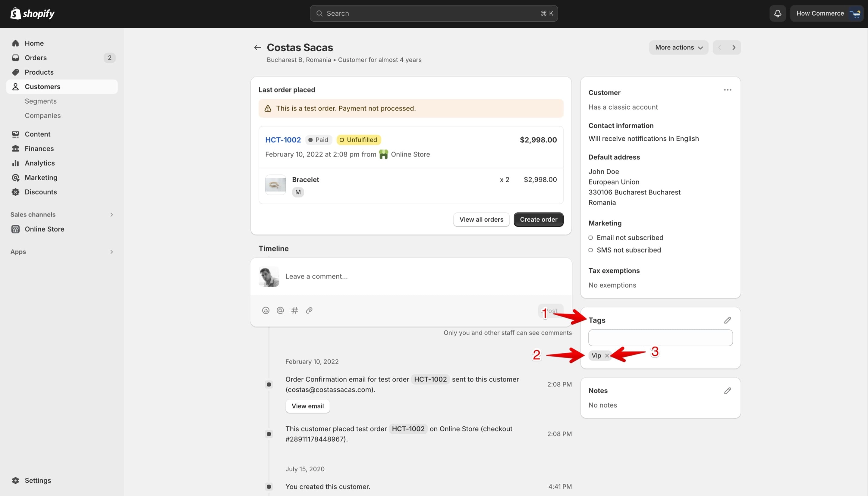The height and width of the screenshot is (496, 868).
Task: Open the notifications bell
Action: tap(777, 13)
